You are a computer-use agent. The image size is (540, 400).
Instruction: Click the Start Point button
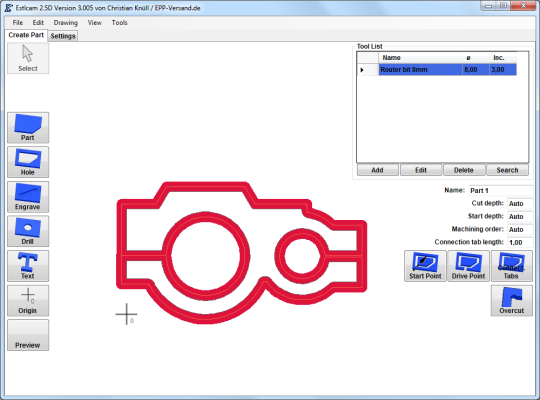(x=425, y=266)
